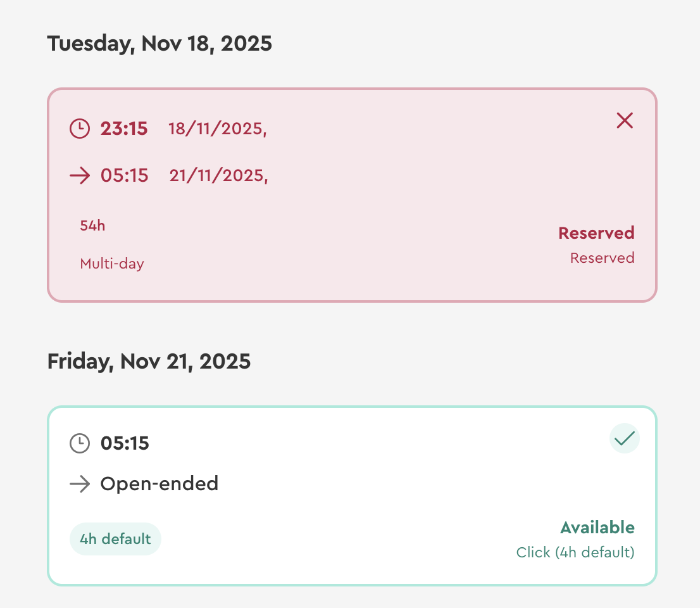Click the green Available status label

click(597, 528)
